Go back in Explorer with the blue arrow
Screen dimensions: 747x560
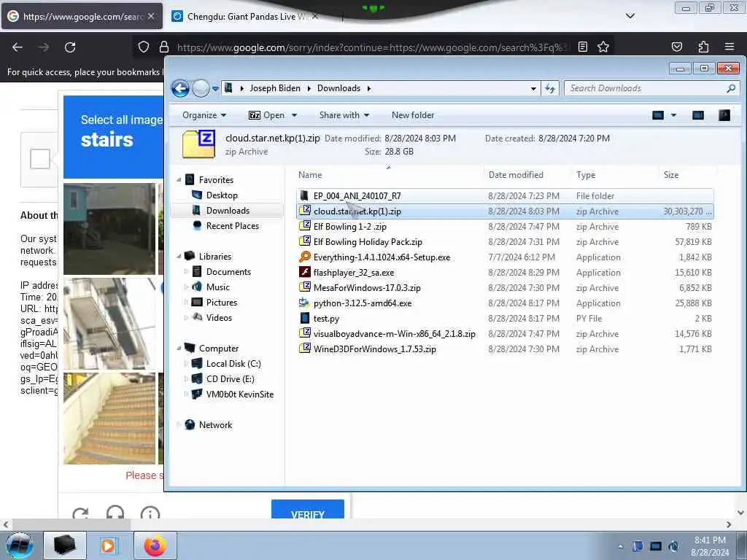tap(181, 88)
